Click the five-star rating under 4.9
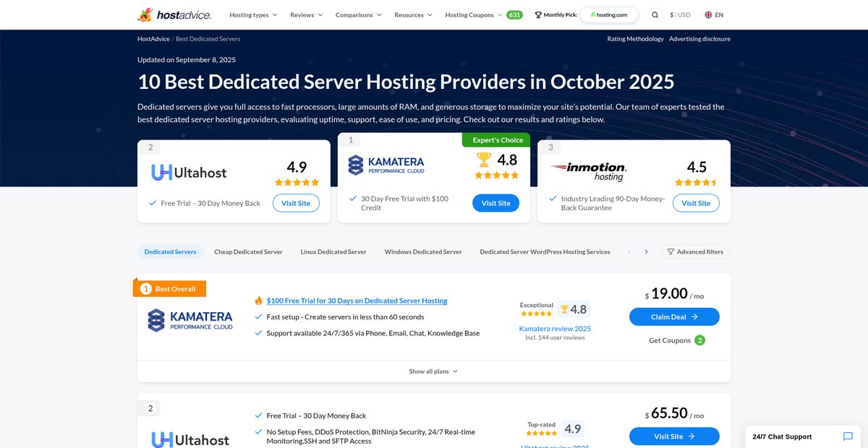Viewport: 868px width, 448px height. (x=297, y=183)
